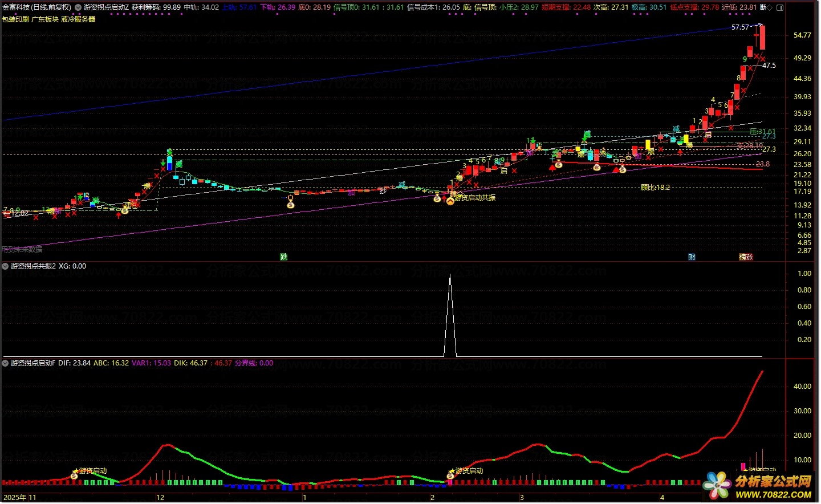The width and height of the screenshot is (821, 504).
Task: Click the 获利筹码: 99.89 value
Action: 156,7
